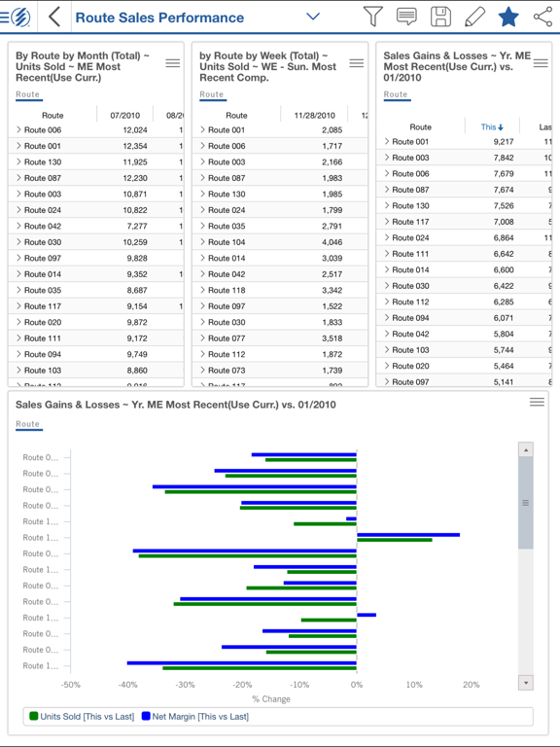This screenshot has width=560, height=747.
Task: Open the hamburger navigation menu
Action: point(4,18)
